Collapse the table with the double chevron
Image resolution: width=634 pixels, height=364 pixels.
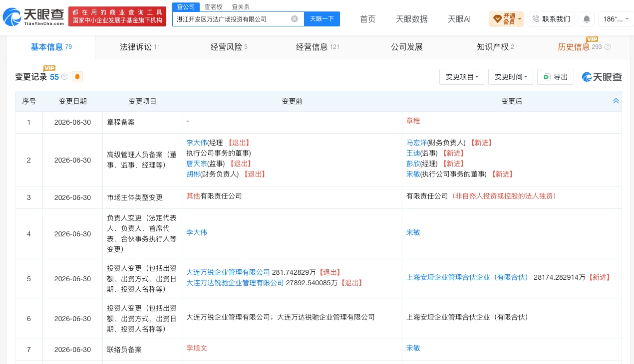coord(616,101)
